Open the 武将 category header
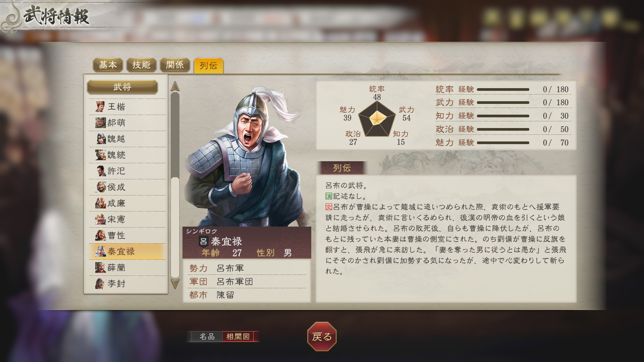This screenshot has height=362, width=644. pyautogui.click(x=122, y=87)
